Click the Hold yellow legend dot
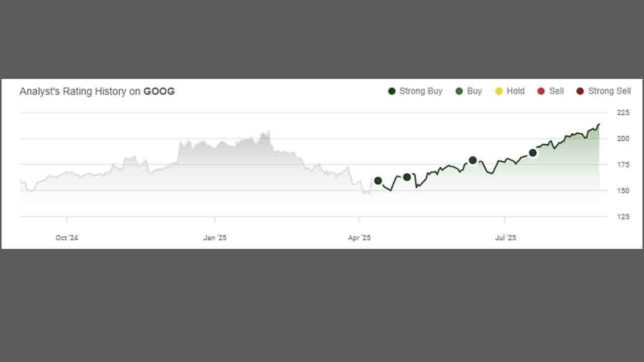The height and width of the screenshot is (362, 644). click(499, 91)
